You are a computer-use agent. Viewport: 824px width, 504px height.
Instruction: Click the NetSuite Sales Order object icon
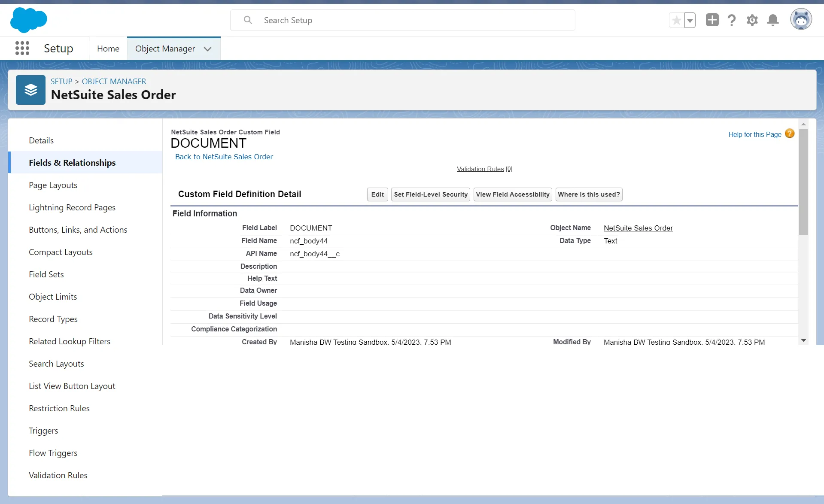(30, 90)
